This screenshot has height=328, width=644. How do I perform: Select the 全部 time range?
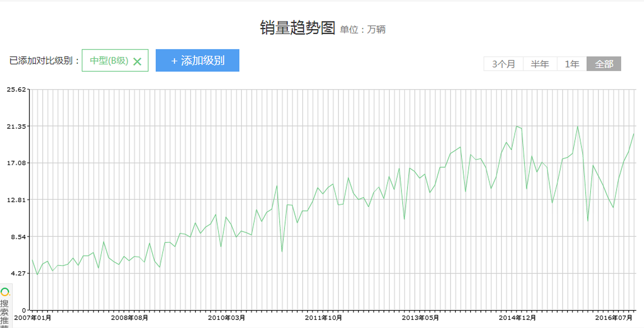pyautogui.click(x=604, y=64)
